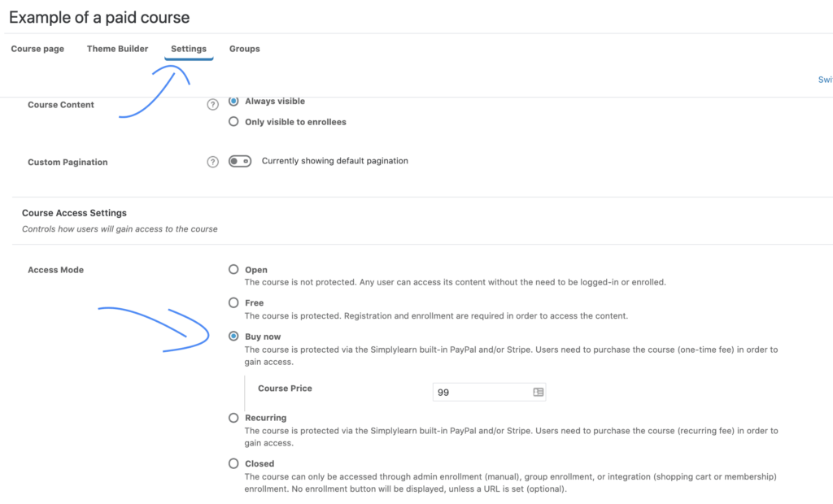Click the Access Mode label
This screenshot has height=504, width=833.
(x=56, y=270)
